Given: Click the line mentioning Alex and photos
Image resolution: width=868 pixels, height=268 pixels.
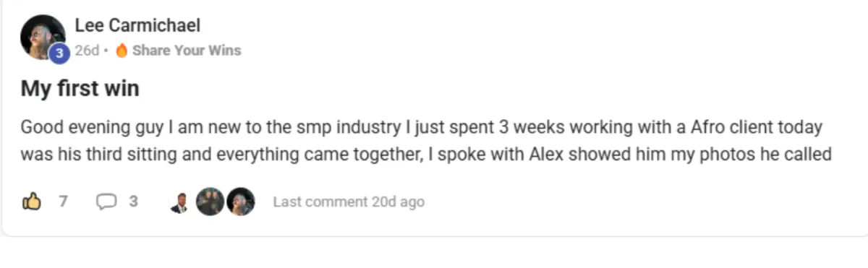Looking at the screenshot, I should click(425, 154).
